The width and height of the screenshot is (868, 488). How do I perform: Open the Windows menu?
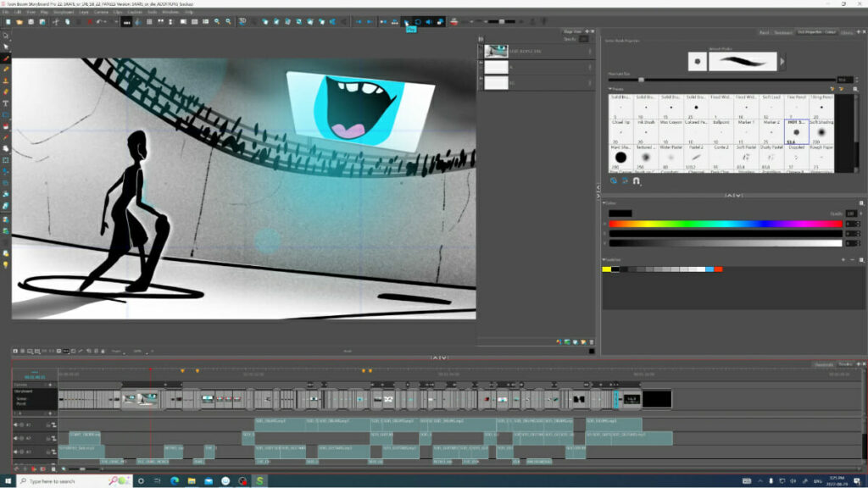(170, 12)
